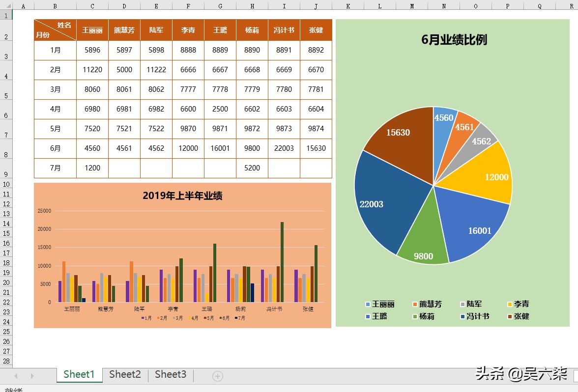578x392 pixels.
Task: Click the brown pie slice labeled 15630
Action: click(398, 133)
